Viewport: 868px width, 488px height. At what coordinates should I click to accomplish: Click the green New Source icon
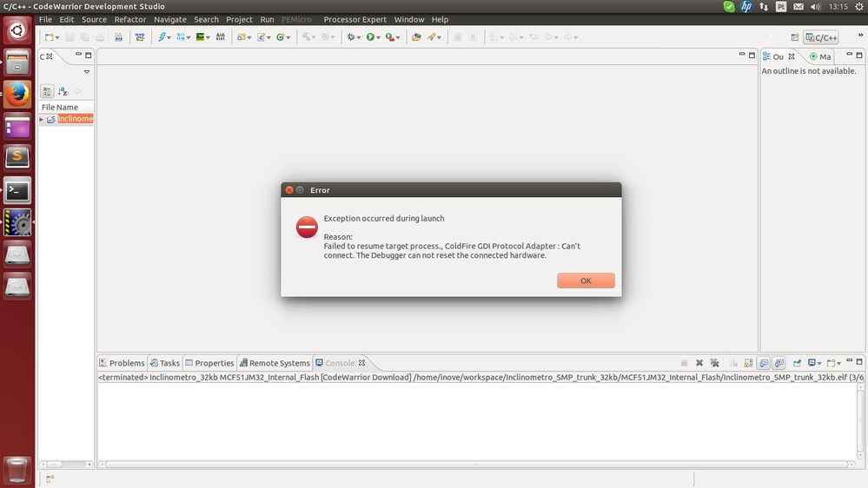tap(281, 37)
